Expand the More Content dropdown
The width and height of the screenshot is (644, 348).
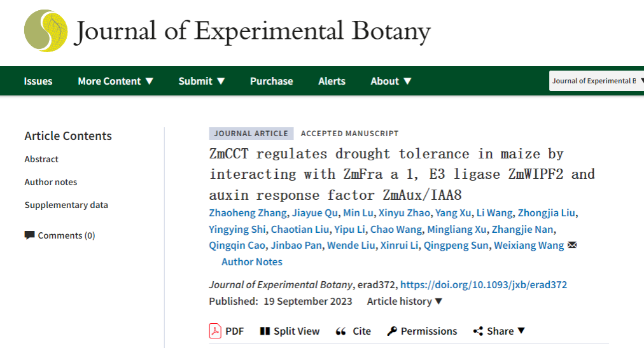pyautogui.click(x=116, y=81)
